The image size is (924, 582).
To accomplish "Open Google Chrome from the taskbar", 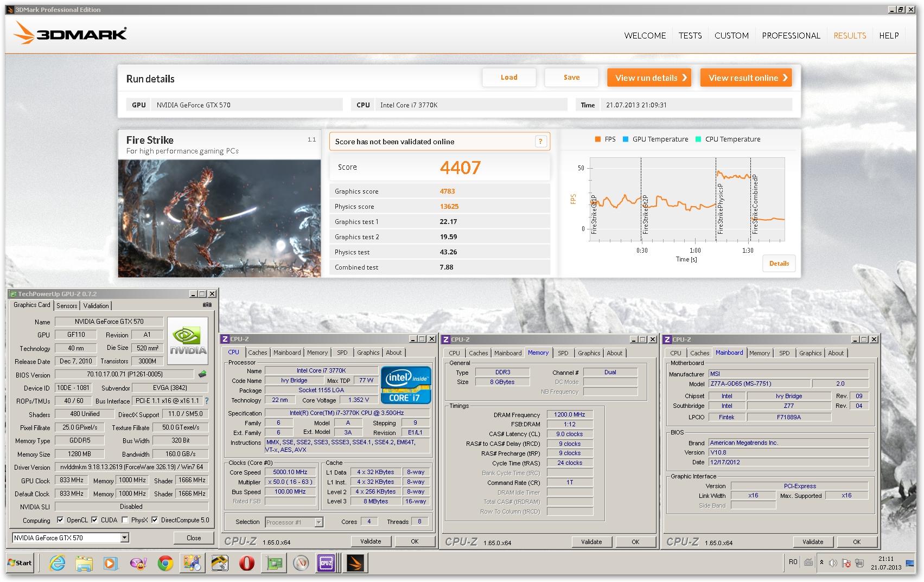I will tap(165, 563).
